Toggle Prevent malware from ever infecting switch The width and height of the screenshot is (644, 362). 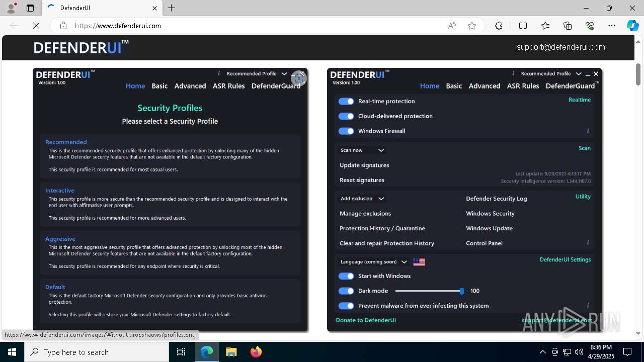[x=346, y=306]
